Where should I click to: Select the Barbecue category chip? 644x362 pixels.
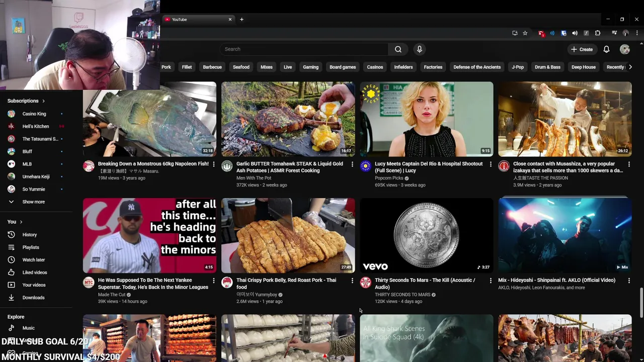coord(212,67)
